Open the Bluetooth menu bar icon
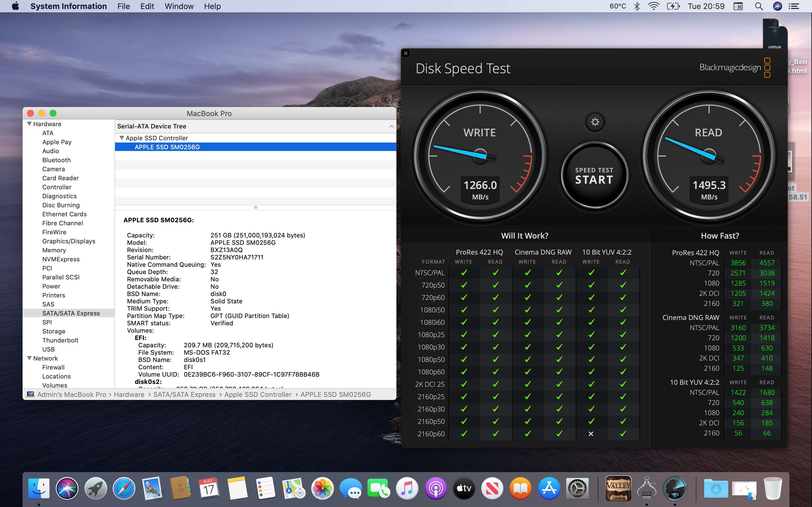 (637, 6)
